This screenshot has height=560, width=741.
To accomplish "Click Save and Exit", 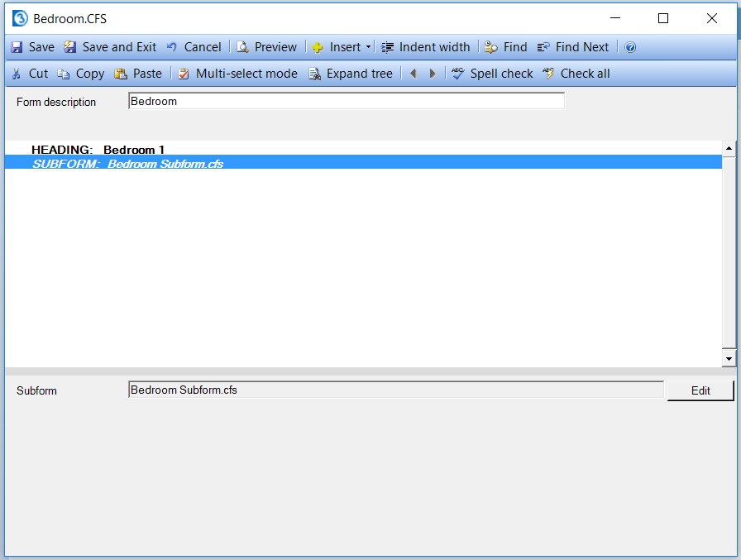I will [110, 47].
